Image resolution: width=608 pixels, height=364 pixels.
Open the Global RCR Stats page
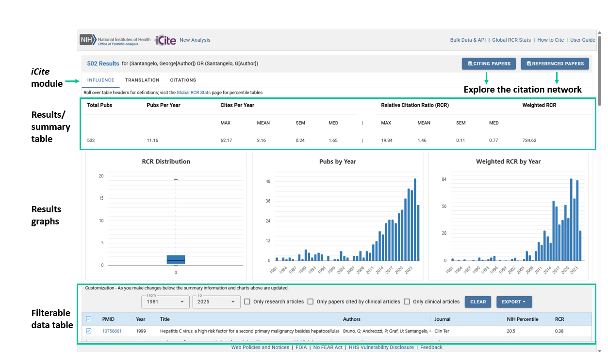(511, 40)
